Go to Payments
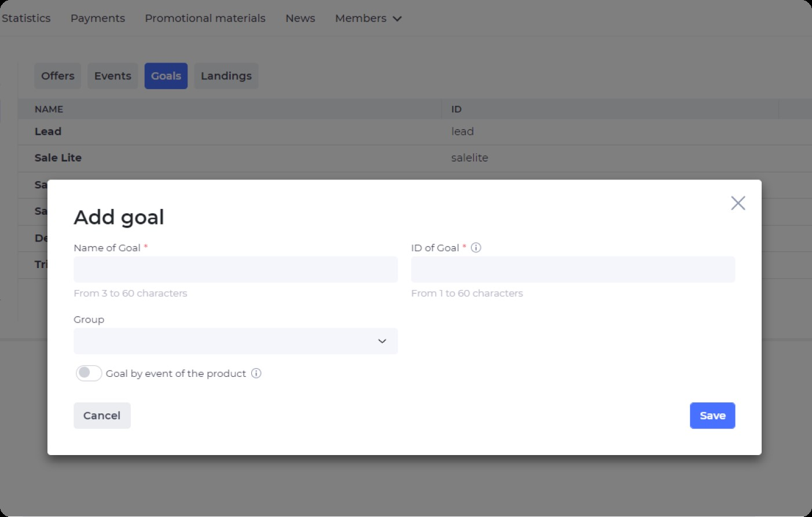The height and width of the screenshot is (517, 812). pos(98,19)
